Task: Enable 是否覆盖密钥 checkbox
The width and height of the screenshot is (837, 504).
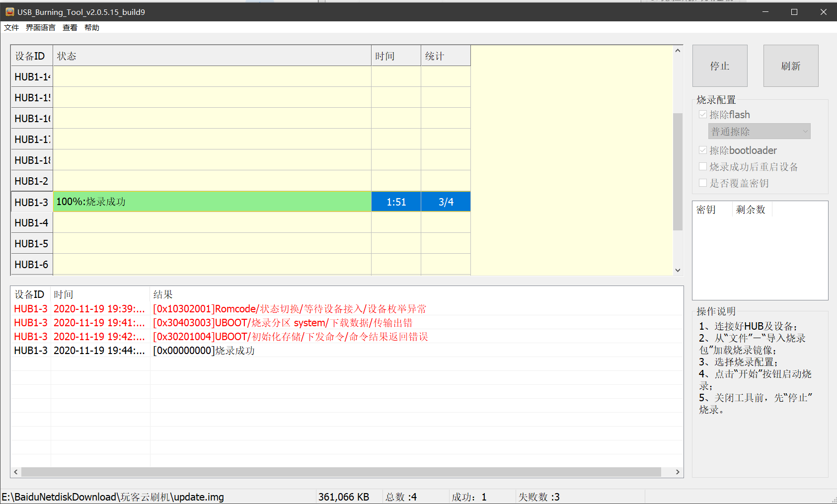Action: (703, 183)
